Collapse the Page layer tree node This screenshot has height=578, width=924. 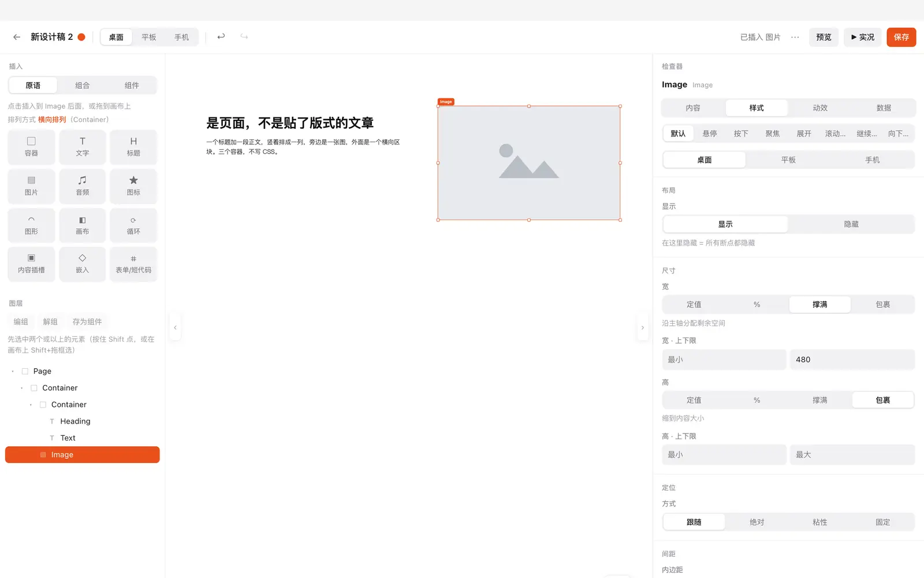pos(13,371)
